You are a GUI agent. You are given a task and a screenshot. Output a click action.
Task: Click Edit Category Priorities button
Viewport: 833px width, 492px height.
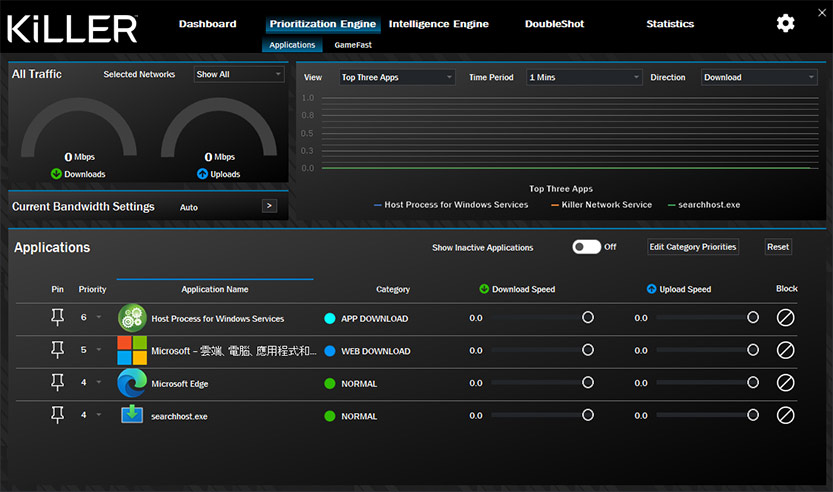[x=692, y=247]
